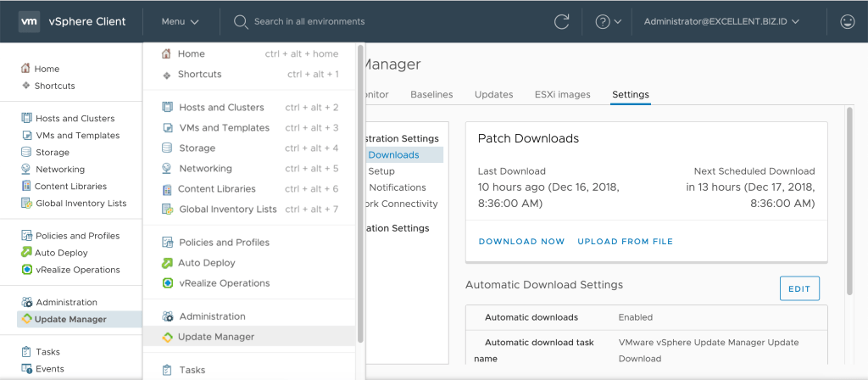This screenshot has width=868, height=380.
Task: Click the VMware vm logo
Action: 30,21
